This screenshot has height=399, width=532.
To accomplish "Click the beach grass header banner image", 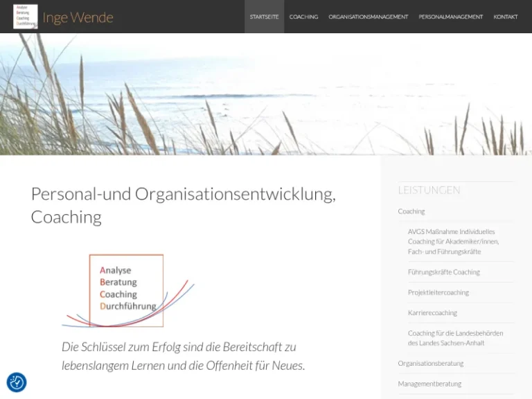I will click(x=266, y=94).
